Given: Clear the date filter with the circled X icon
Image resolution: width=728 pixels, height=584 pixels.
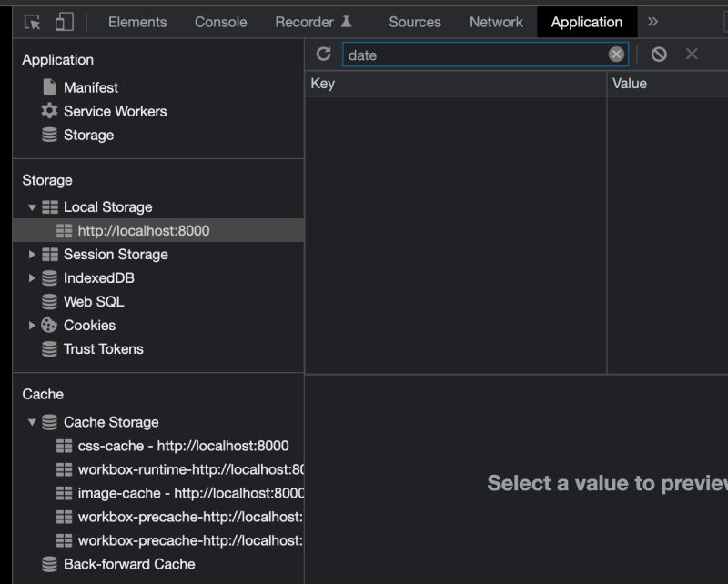Looking at the screenshot, I should (616, 54).
